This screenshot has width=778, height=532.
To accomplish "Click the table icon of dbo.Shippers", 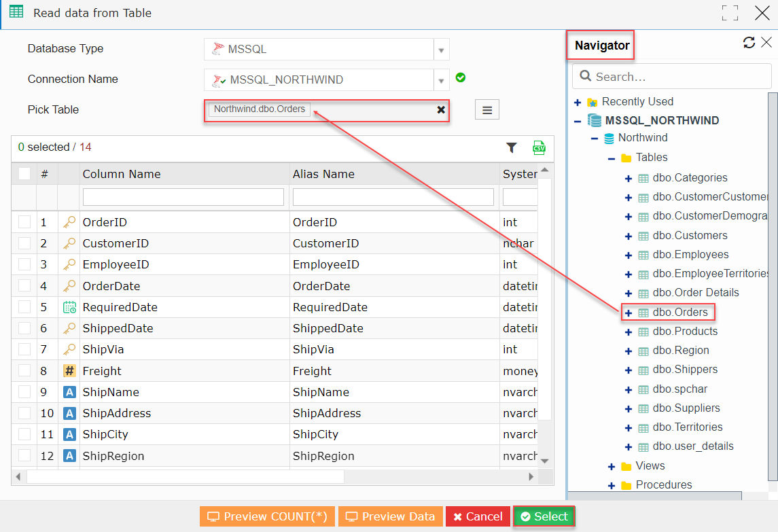I will (643, 370).
